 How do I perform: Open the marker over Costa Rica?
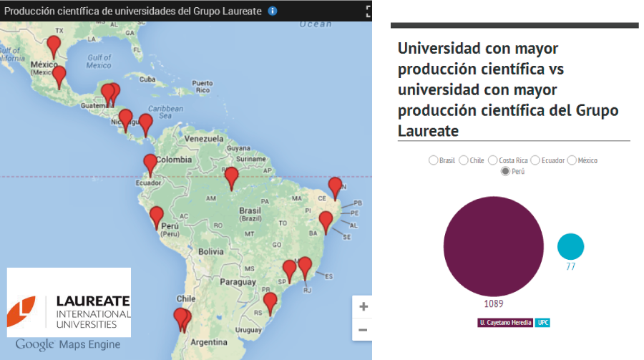145,124
